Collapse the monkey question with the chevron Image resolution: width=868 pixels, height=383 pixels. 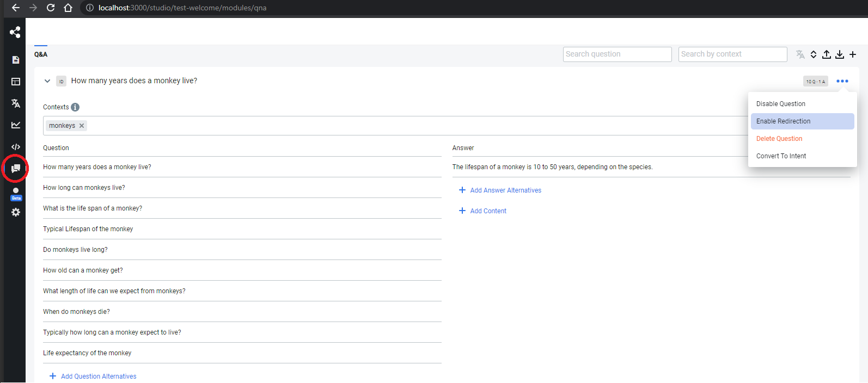(x=47, y=81)
